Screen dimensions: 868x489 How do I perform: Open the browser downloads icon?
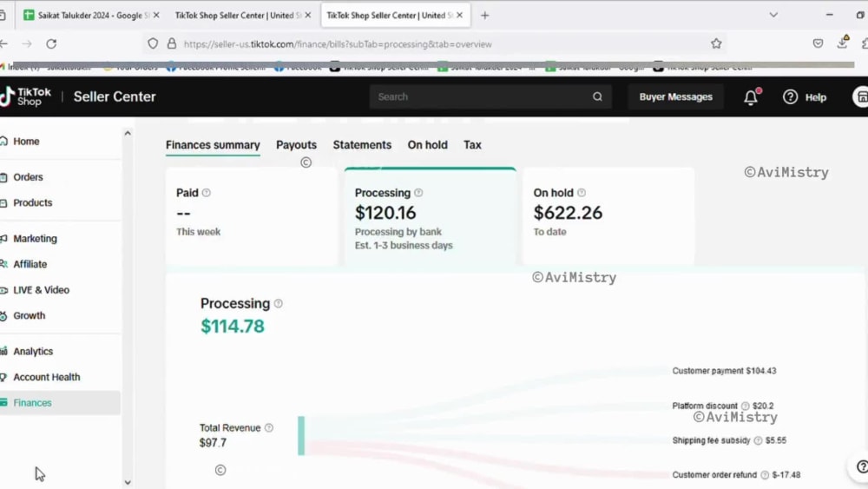coord(843,43)
